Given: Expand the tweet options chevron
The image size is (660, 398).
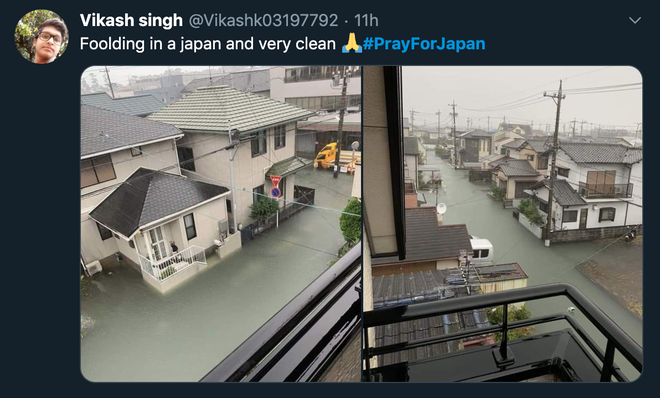Looking at the screenshot, I should coord(634,20).
